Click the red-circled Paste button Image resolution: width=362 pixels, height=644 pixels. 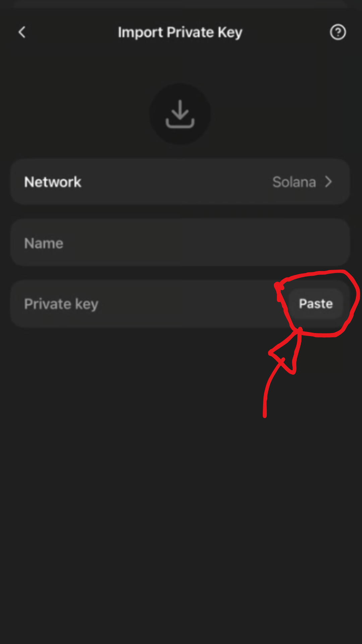pos(316,304)
